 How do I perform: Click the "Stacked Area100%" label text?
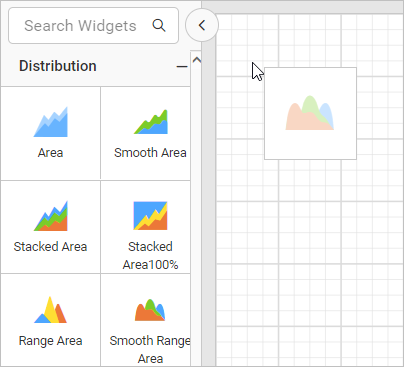click(150, 256)
